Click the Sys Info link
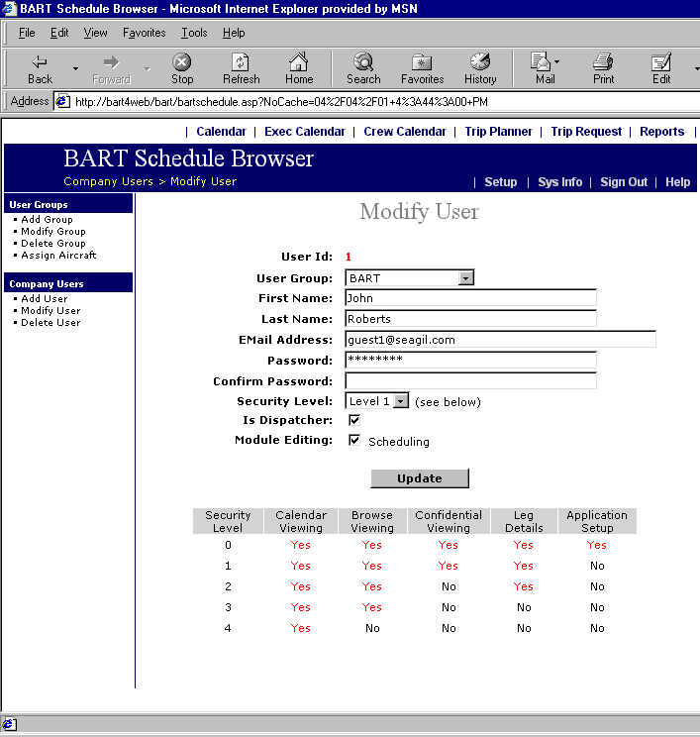Screen dimensions: 700x737 [x=560, y=182]
